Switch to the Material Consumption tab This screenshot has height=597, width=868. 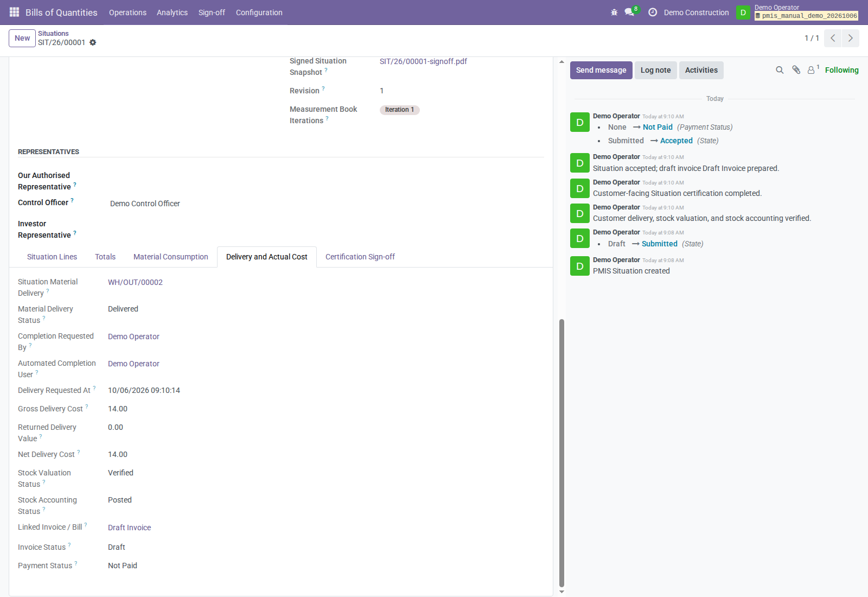click(171, 257)
